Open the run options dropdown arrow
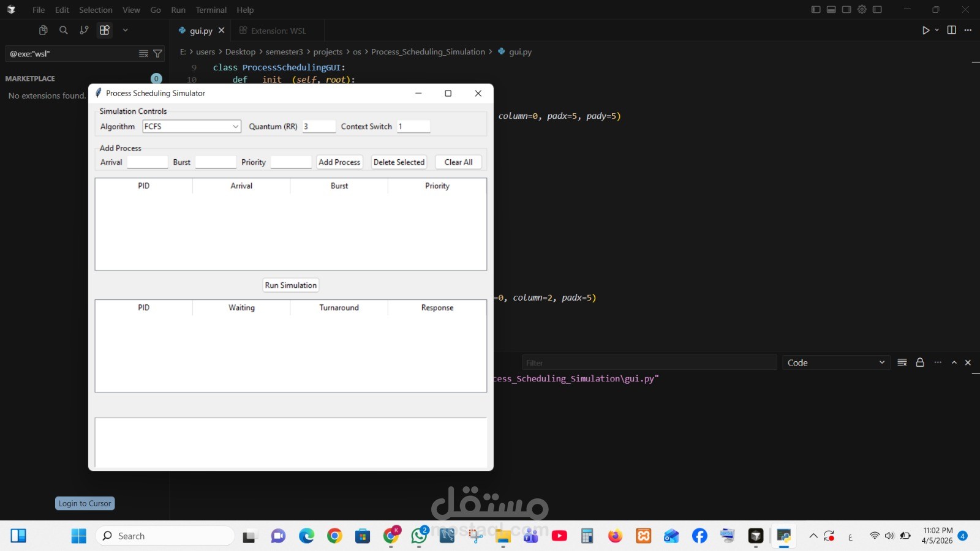The width and height of the screenshot is (980, 551). (x=937, y=30)
